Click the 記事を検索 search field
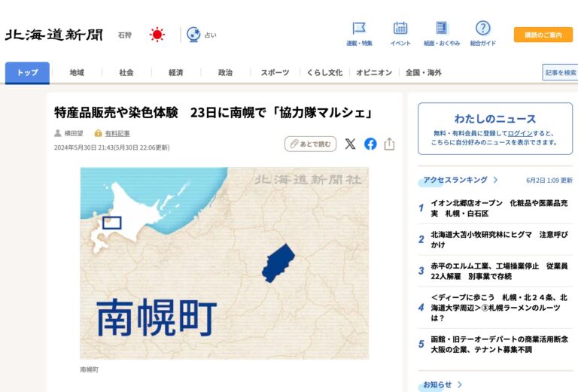Screen dimensions: 578x392 560,72
